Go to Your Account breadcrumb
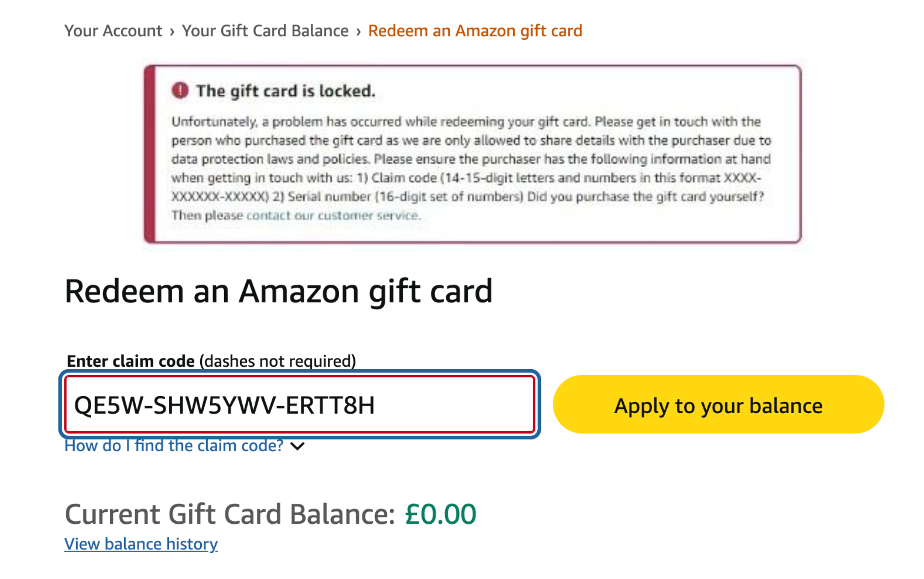The height and width of the screenshot is (579, 924). pyautogui.click(x=113, y=31)
